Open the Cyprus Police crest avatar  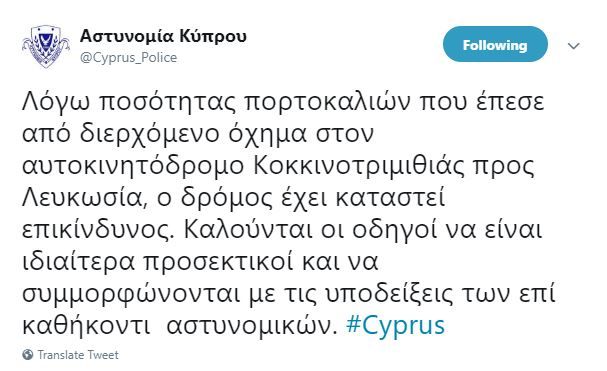coord(46,46)
